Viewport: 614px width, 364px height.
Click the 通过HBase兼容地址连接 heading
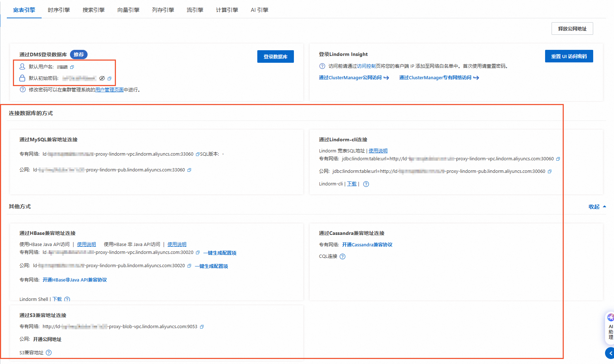[47, 233]
